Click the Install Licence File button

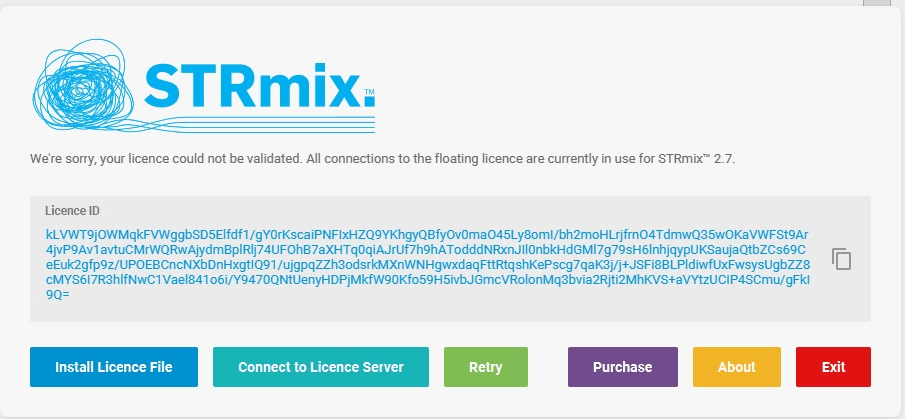pos(114,367)
